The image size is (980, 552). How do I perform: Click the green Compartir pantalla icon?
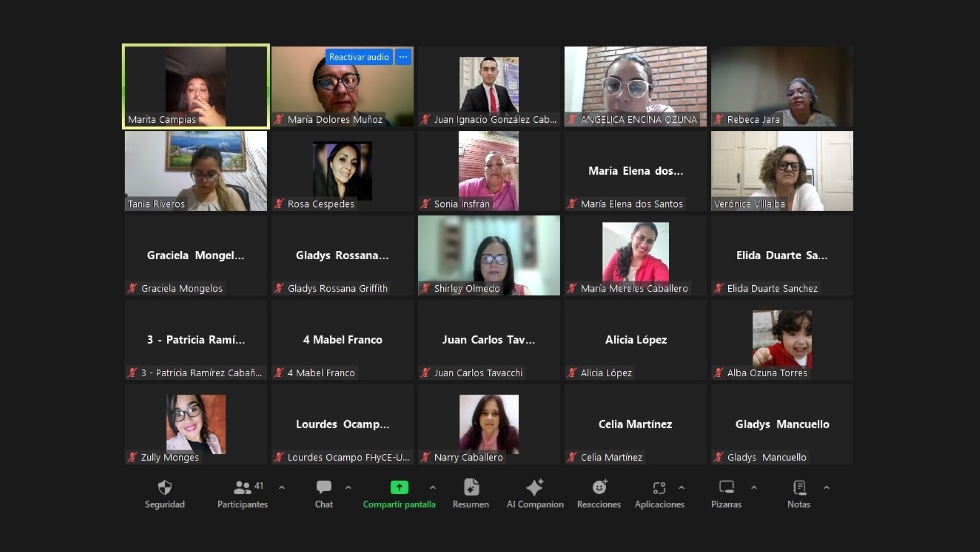[x=399, y=488]
